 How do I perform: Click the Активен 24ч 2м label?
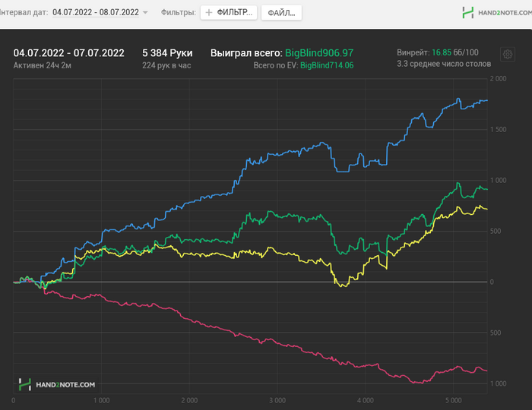pyautogui.click(x=43, y=65)
